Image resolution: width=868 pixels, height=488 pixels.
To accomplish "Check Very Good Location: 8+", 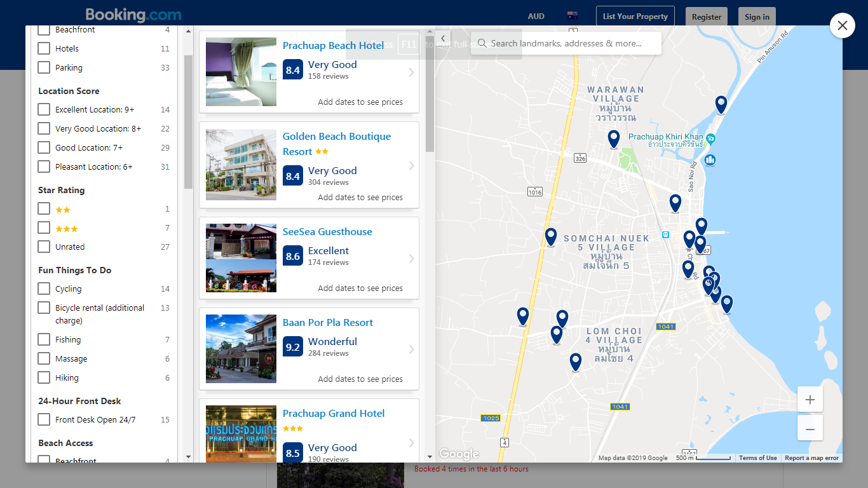I will 44,128.
